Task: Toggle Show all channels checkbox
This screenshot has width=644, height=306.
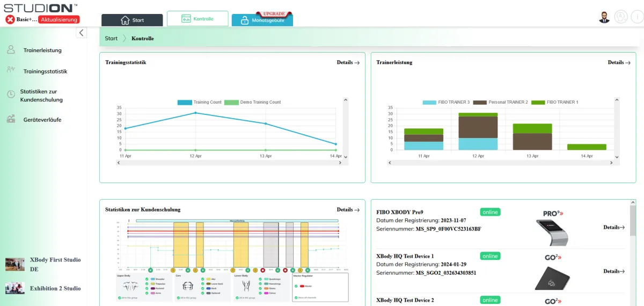Action: 296,297
